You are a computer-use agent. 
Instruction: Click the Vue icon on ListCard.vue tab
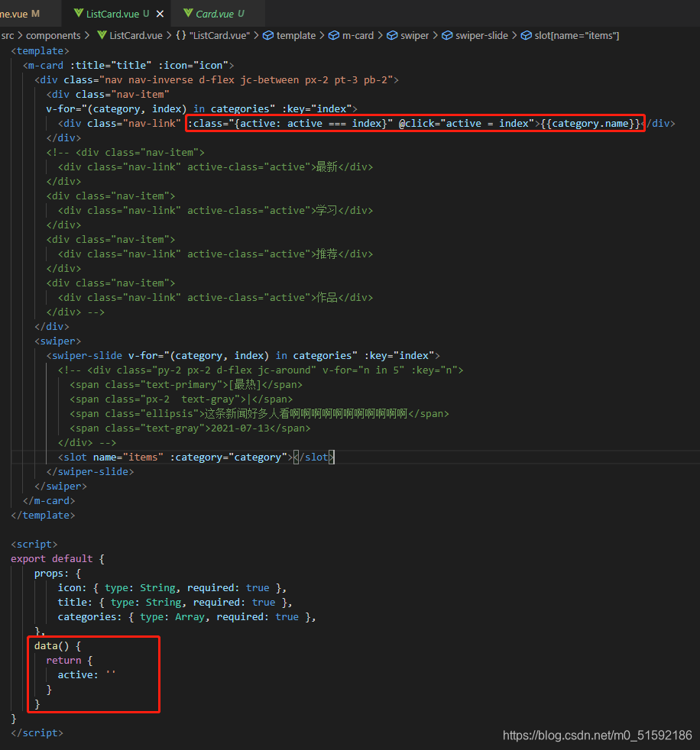coord(79,13)
